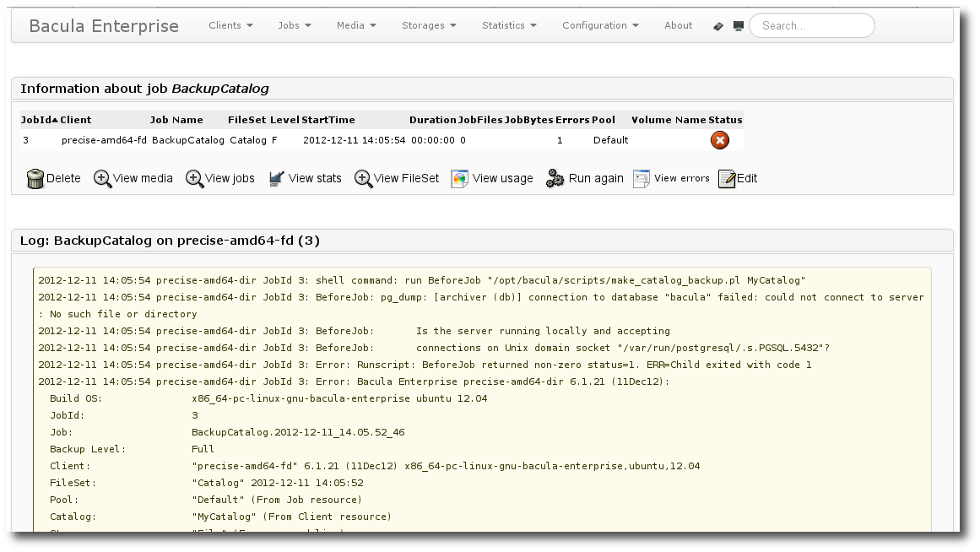This screenshot has height=552, width=980.
Task: Click the View media text link
Action: point(143,179)
